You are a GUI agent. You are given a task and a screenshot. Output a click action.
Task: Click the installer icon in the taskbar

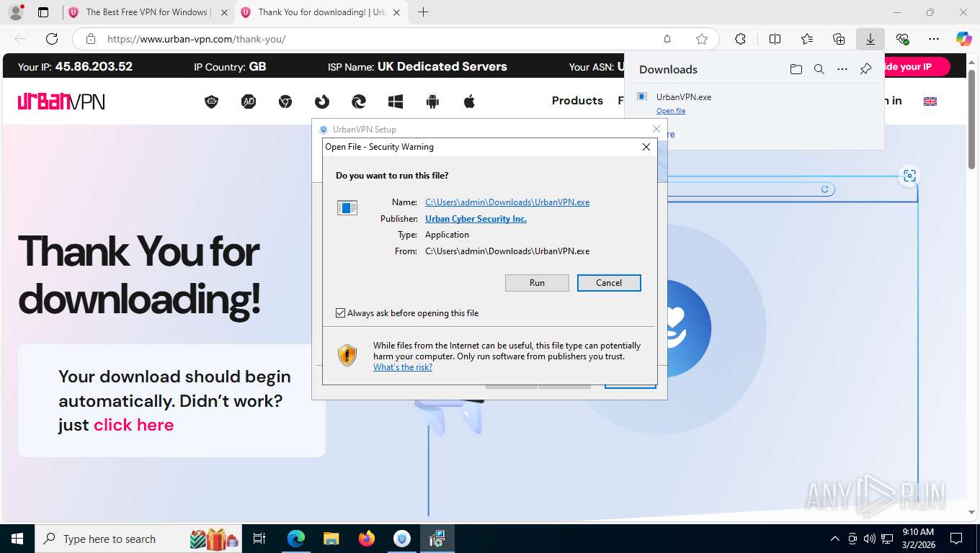point(437,539)
